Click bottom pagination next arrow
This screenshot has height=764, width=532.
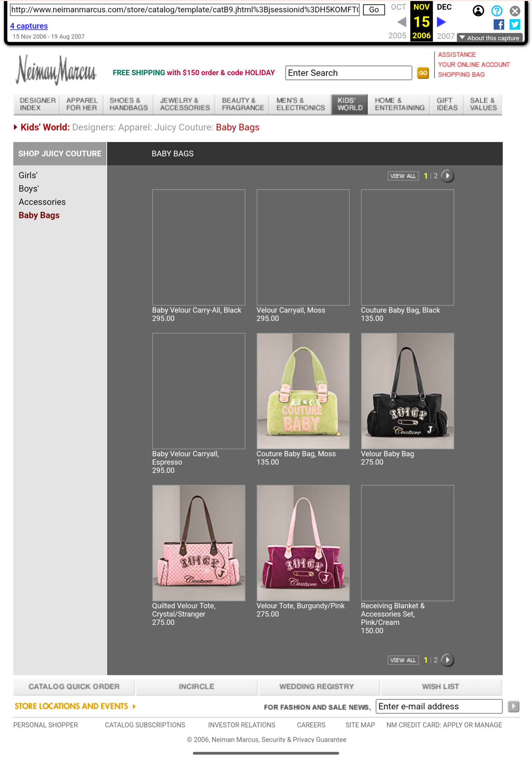pos(447,660)
